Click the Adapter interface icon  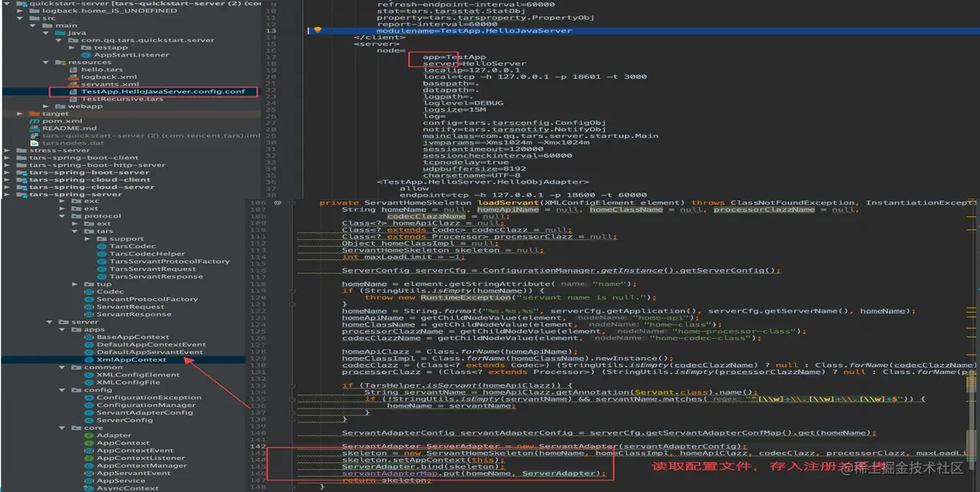pos(90,435)
